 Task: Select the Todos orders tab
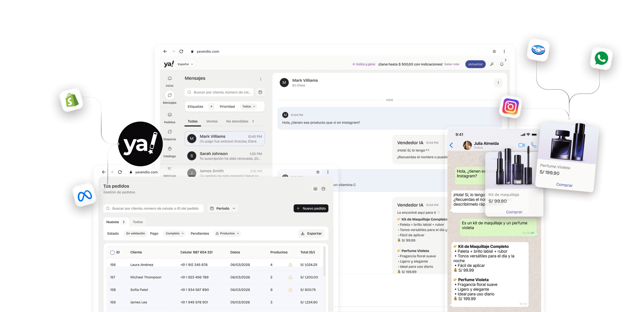138,222
